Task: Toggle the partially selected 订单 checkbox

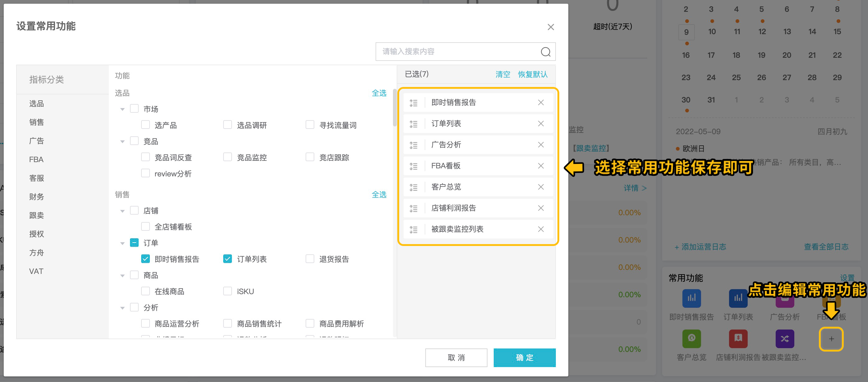Action: coord(134,242)
